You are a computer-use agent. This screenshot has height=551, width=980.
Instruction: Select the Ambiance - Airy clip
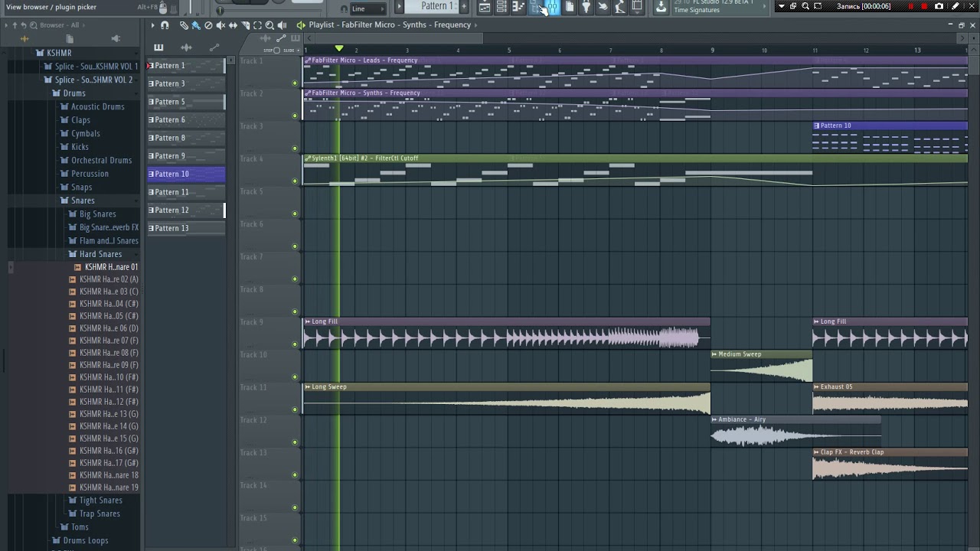click(x=795, y=431)
